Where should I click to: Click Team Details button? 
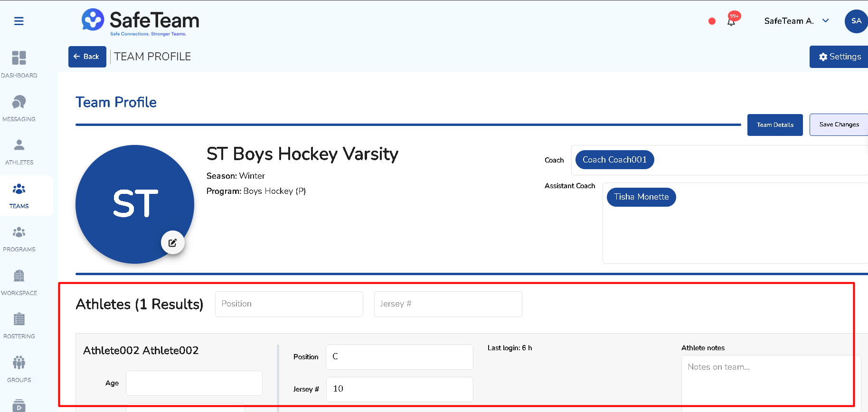click(775, 125)
